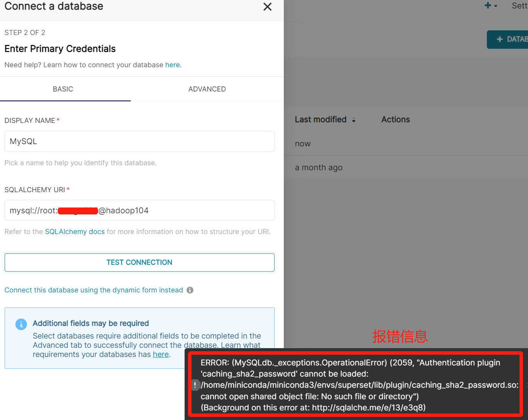Click the 'here' link for connection help

172,65
